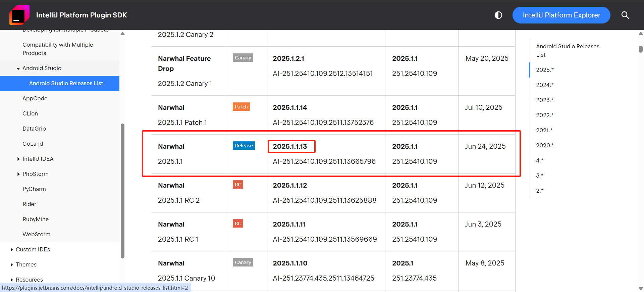Open Compatibility with Multiple Products page
This screenshot has width=644, height=292.
click(x=58, y=49)
